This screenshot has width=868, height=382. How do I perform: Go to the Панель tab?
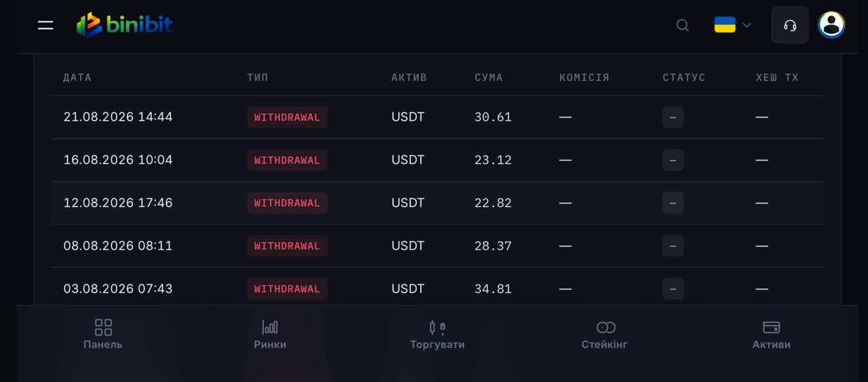[103, 335]
